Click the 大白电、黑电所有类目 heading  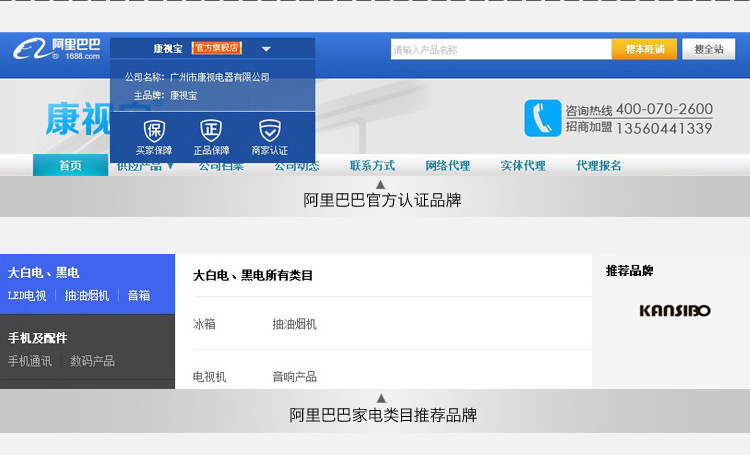pos(253,276)
